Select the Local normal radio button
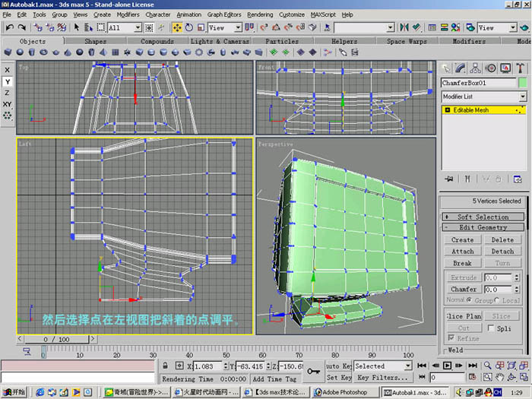532x399 pixels. coord(497,300)
